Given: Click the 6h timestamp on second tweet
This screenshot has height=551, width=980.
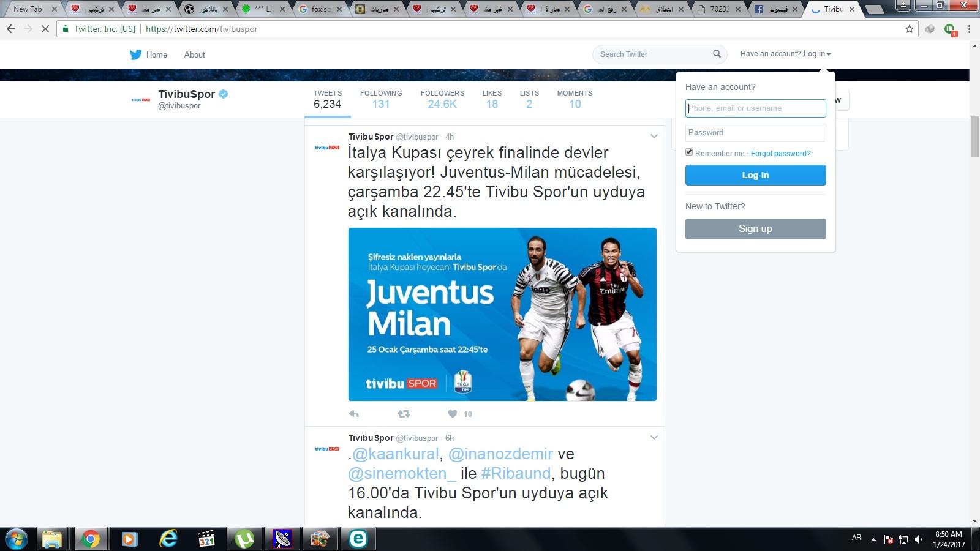Looking at the screenshot, I should pos(450,438).
